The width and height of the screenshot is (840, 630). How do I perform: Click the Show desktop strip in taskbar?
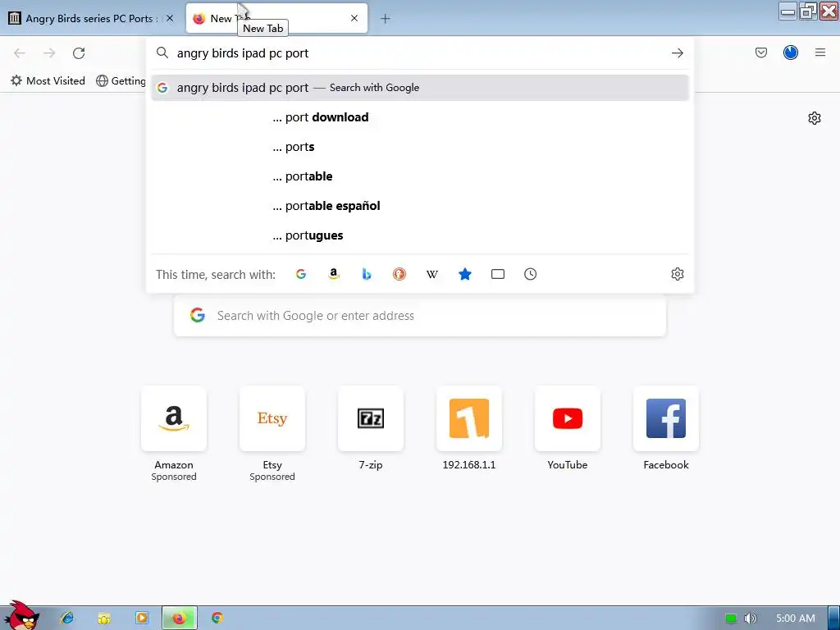(x=833, y=619)
